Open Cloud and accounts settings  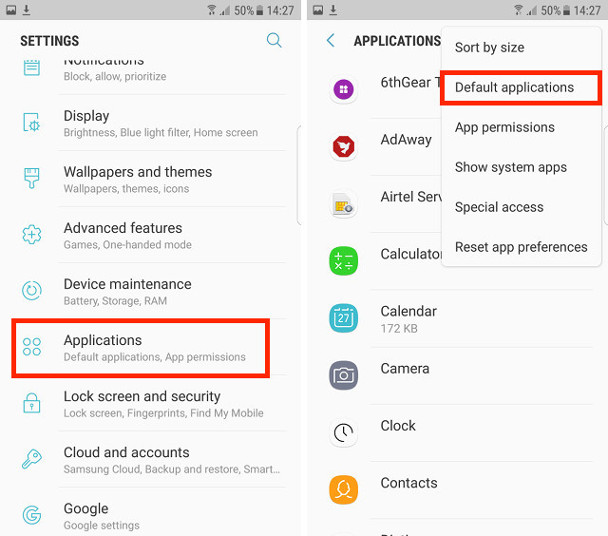point(151,459)
